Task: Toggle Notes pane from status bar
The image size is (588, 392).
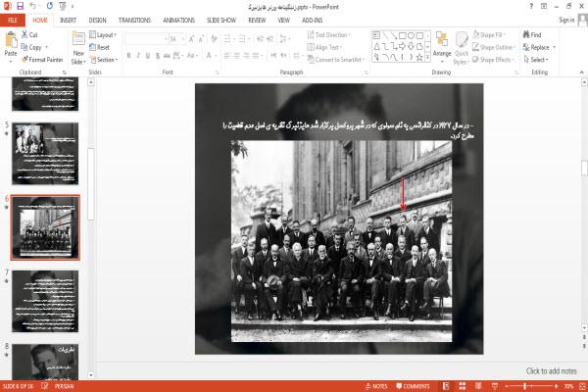Action: tap(376, 386)
